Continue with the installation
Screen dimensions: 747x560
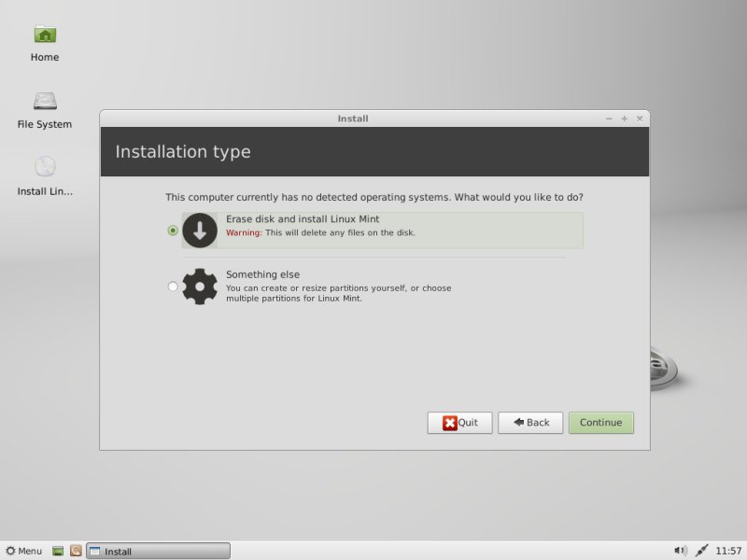(601, 423)
